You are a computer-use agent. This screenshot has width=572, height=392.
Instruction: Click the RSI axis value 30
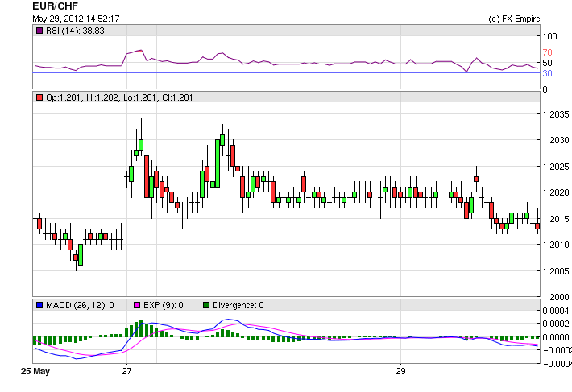point(547,73)
